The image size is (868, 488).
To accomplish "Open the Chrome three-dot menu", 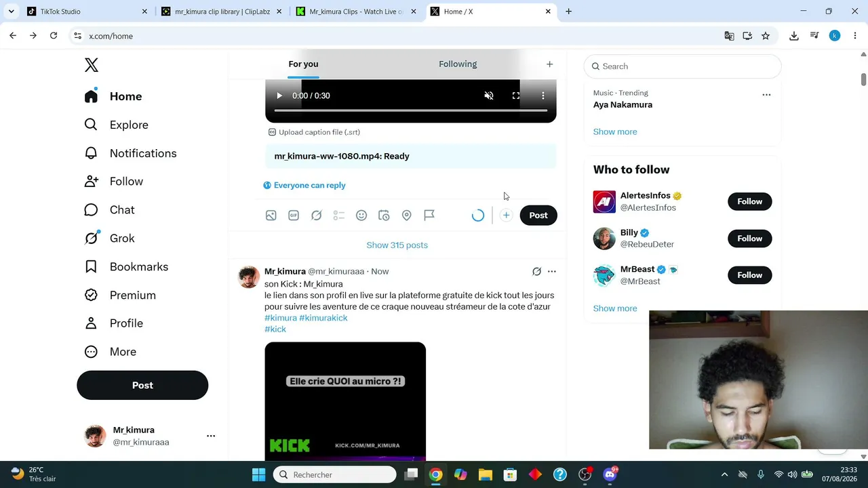I will [x=855, y=36].
